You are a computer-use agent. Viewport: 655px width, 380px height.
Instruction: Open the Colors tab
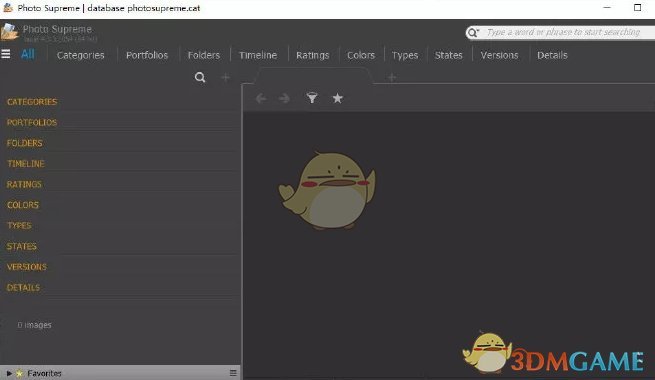click(x=361, y=55)
